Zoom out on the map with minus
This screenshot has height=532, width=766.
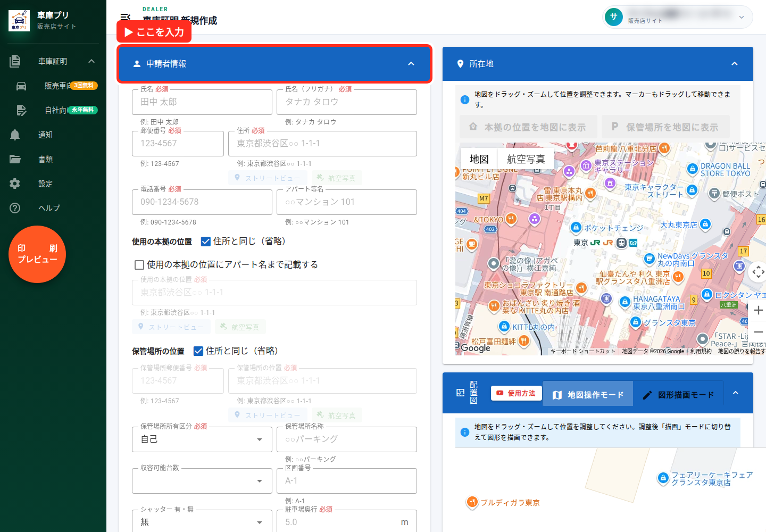tap(759, 332)
